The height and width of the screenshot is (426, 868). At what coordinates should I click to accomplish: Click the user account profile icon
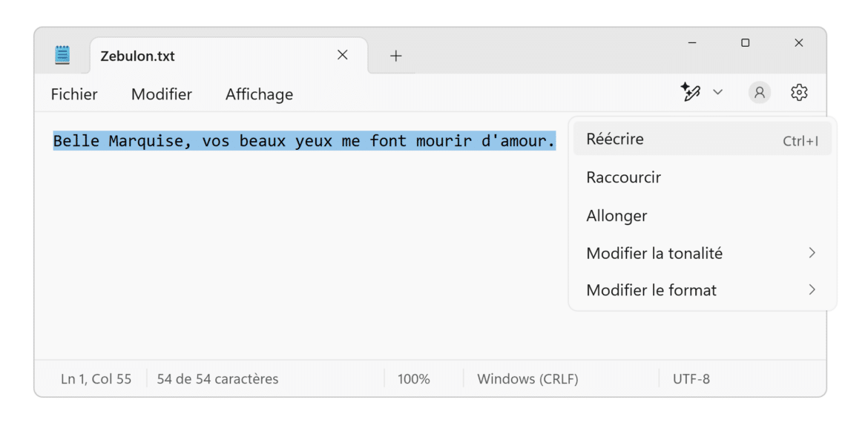(x=759, y=93)
